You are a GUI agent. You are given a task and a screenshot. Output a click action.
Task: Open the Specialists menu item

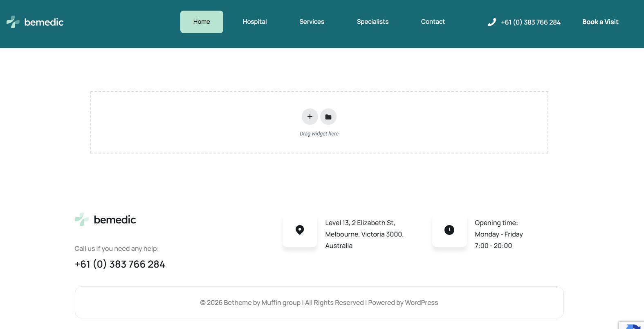tap(372, 22)
